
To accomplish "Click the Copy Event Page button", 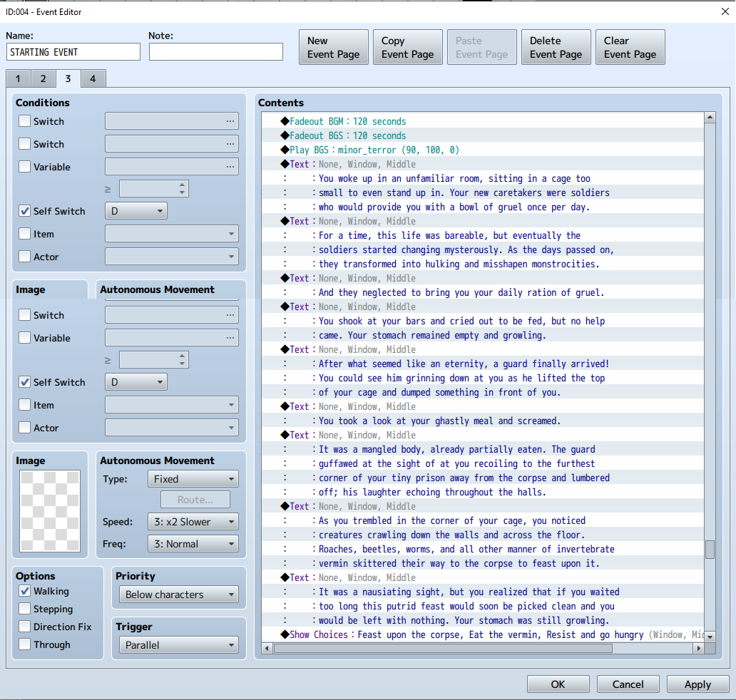I will click(x=408, y=47).
